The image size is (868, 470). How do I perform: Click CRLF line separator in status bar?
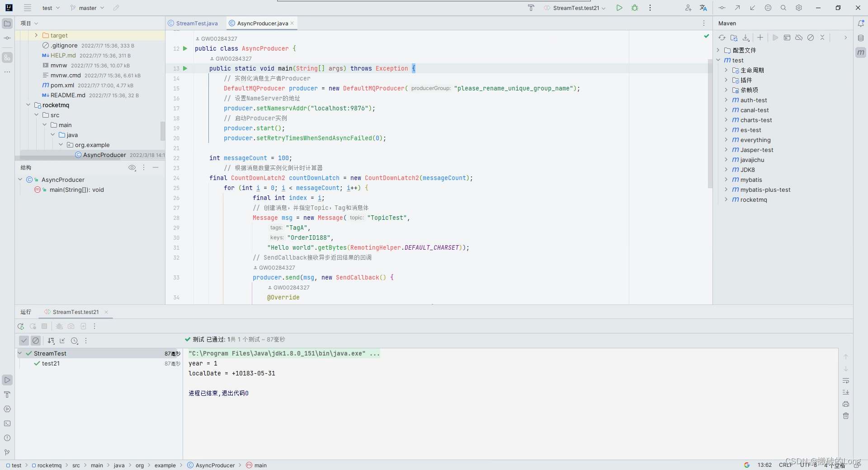click(x=785, y=465)
